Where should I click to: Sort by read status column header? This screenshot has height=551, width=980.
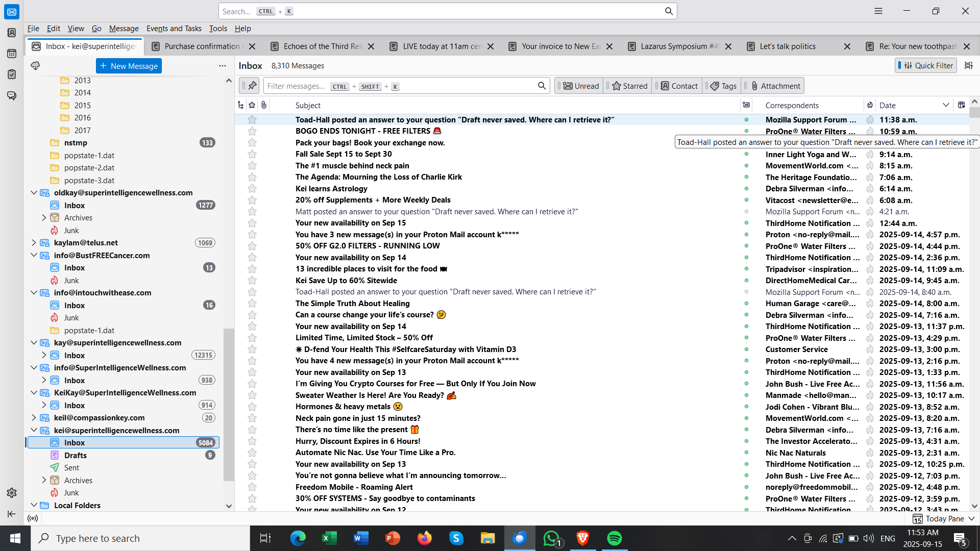pyautogui.click(x=746, y=105)
